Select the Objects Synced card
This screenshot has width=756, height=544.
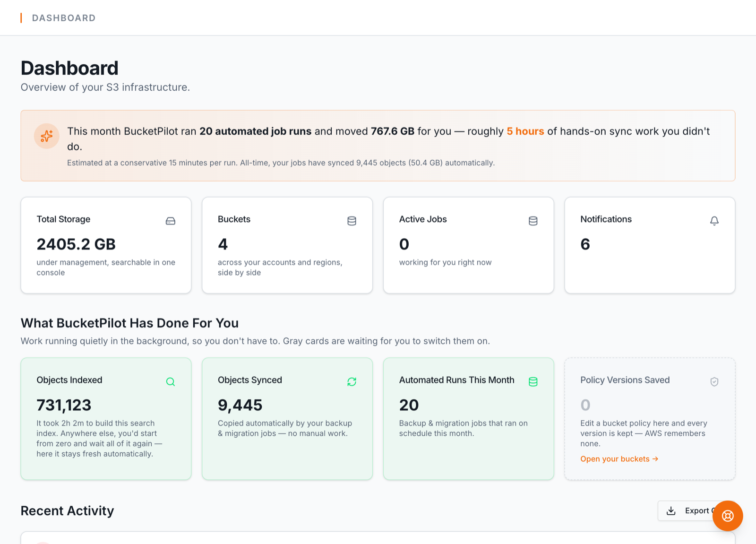[x=287, y=419]
